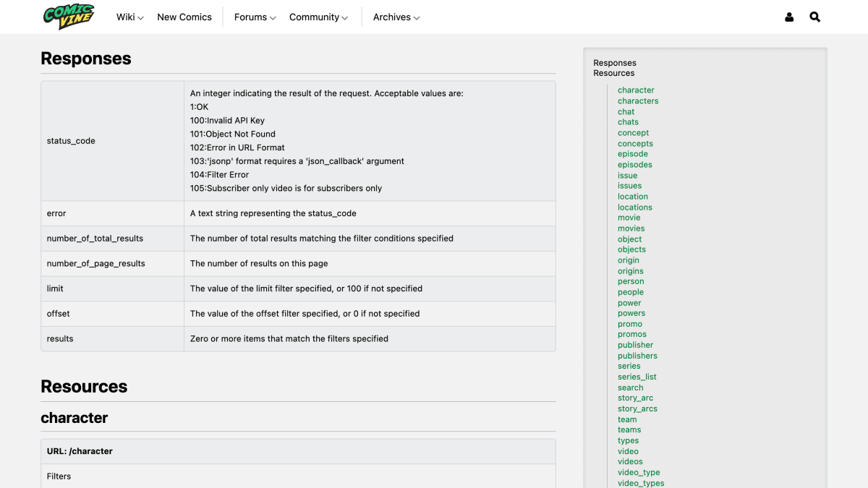Click the offset row label
Screen dimensions: 868x488
coord(59,314)
